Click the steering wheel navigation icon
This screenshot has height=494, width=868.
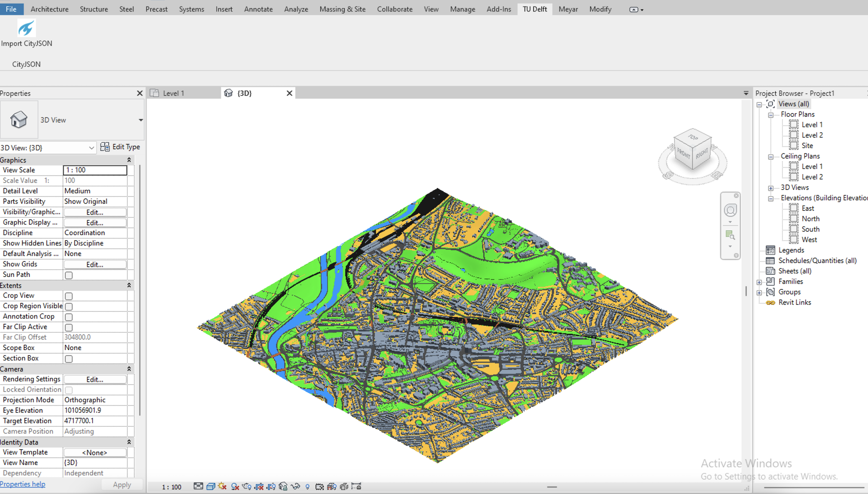click(730, 210)
